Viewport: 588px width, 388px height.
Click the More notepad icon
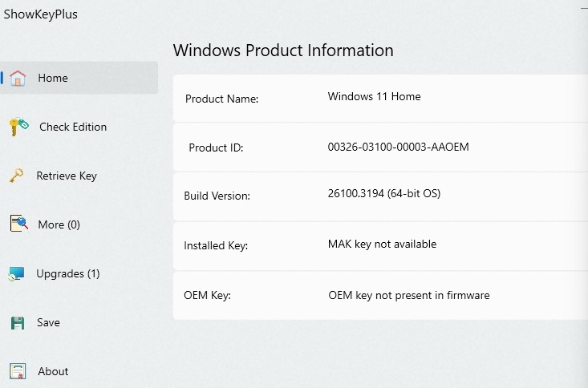18,224
